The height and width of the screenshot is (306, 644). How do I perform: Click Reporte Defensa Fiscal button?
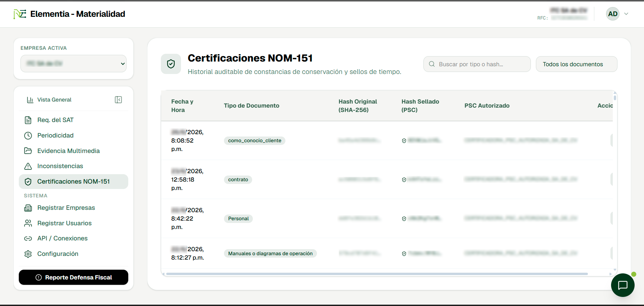(x=74, y=277)
